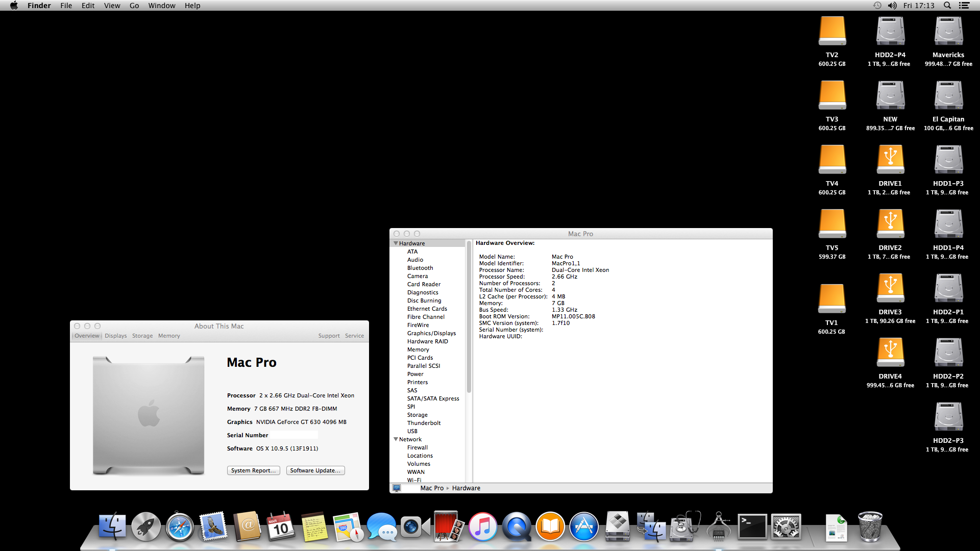Open the volume control in menu bar
The width and height of the screenshot is (980, 551).
[892, 6]
